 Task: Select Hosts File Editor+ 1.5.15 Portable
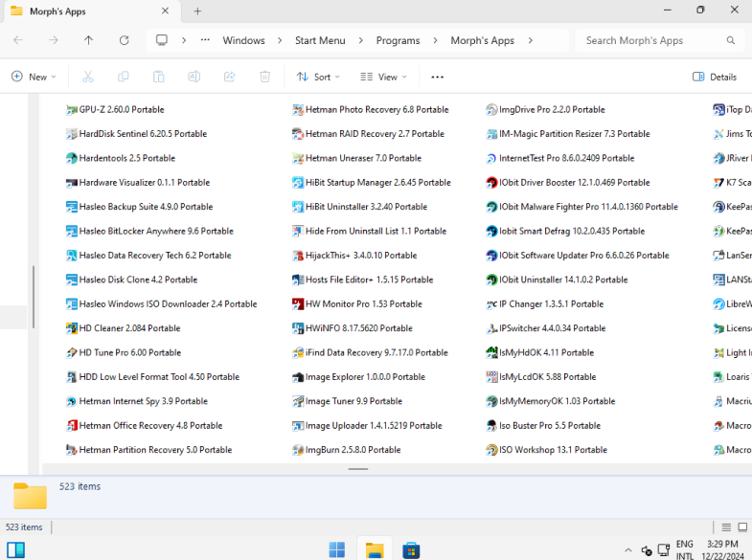pyautogui.click(x=362, y=280)
